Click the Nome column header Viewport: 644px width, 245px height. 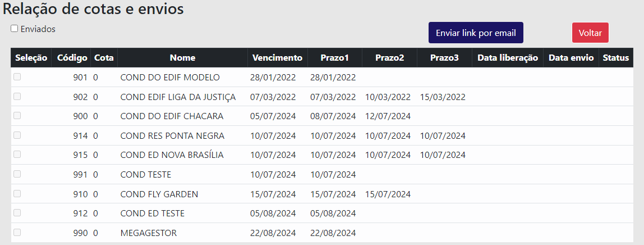182,57
